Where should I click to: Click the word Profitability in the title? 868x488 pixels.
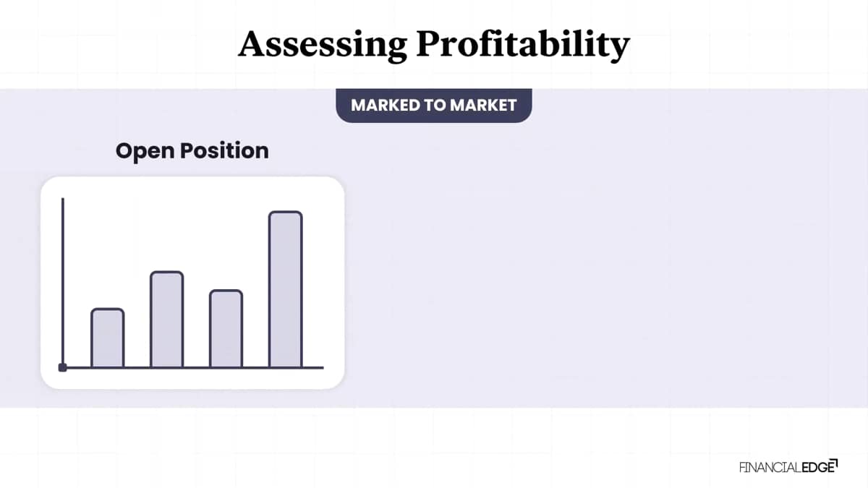click(523, 45)
